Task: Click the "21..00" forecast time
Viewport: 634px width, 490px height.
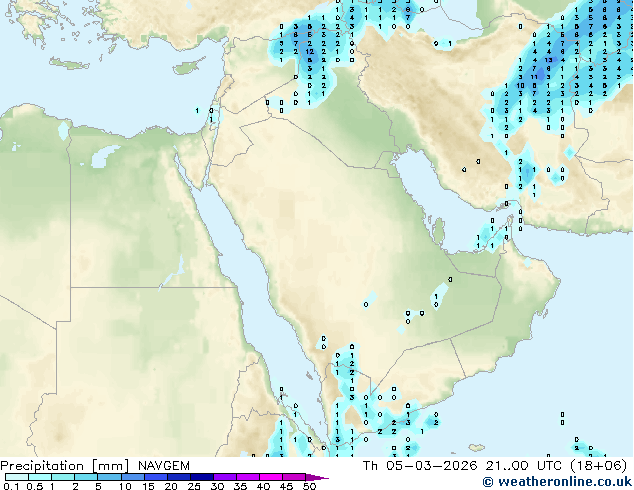Action: (507, 466)
